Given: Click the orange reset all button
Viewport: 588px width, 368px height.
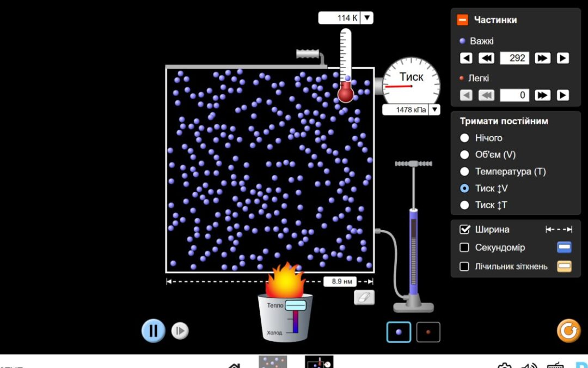Looking at the screenshot, I should coord(568,330).
